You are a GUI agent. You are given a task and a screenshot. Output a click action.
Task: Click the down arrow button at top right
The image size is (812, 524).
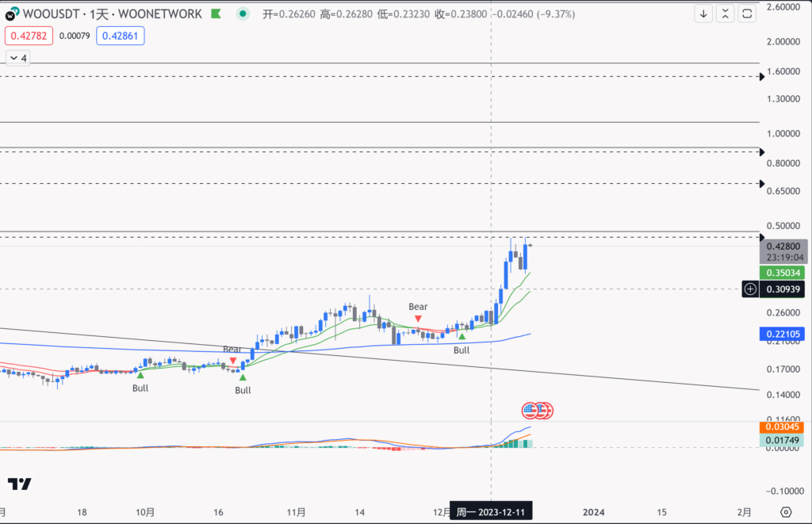click(703, 14)
